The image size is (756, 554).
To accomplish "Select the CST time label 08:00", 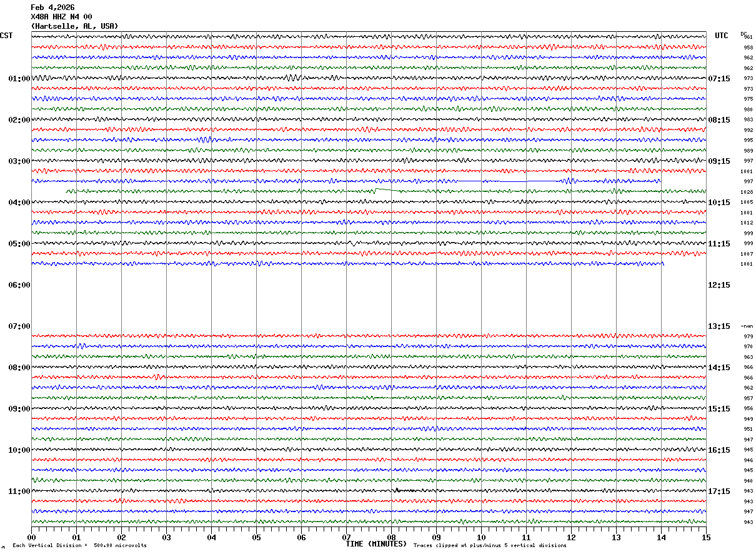I will (x=19, y=368).
